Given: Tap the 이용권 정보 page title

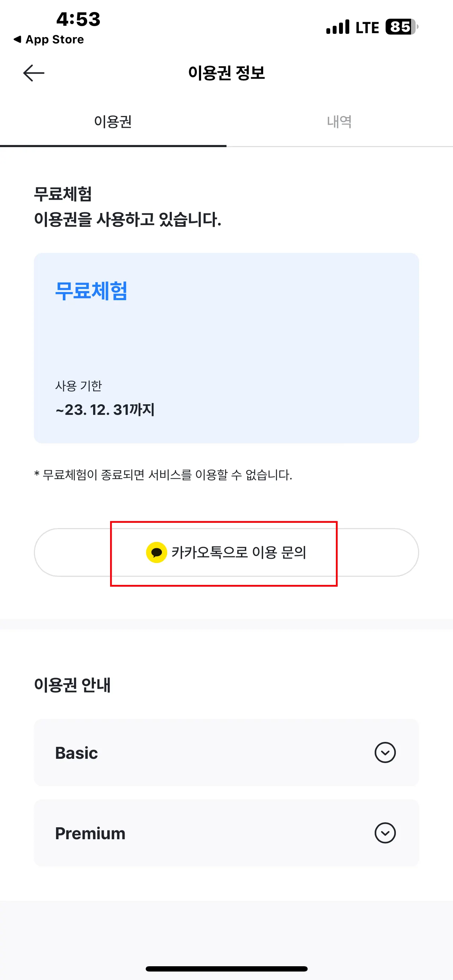Looking at the screenshot, I should pos(226,73).
